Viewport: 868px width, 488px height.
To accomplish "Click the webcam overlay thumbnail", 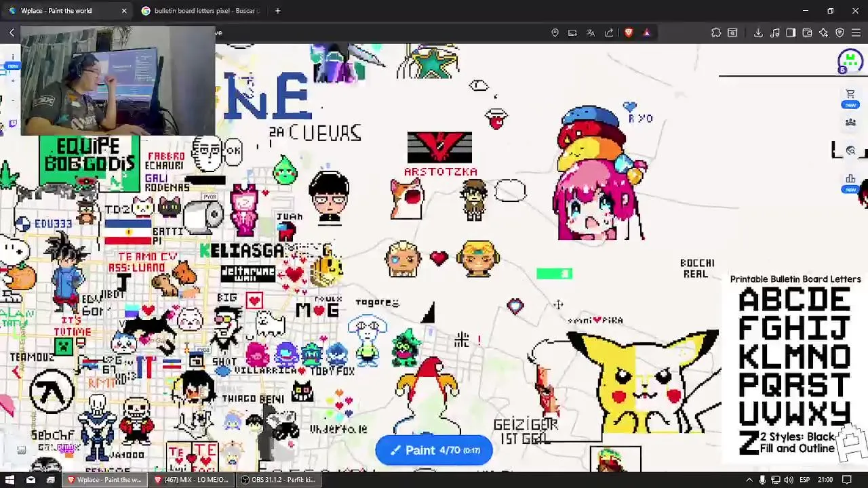I will point(117,81).
